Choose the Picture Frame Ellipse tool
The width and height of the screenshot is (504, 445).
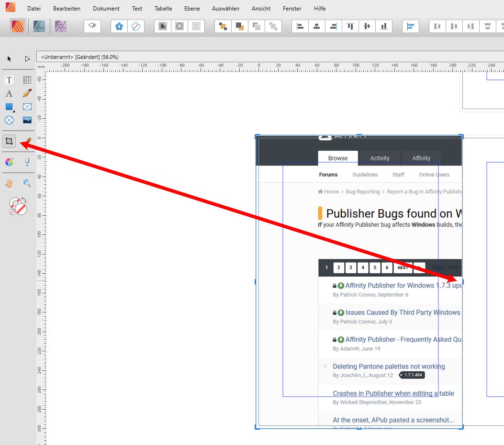coord(9,120)
